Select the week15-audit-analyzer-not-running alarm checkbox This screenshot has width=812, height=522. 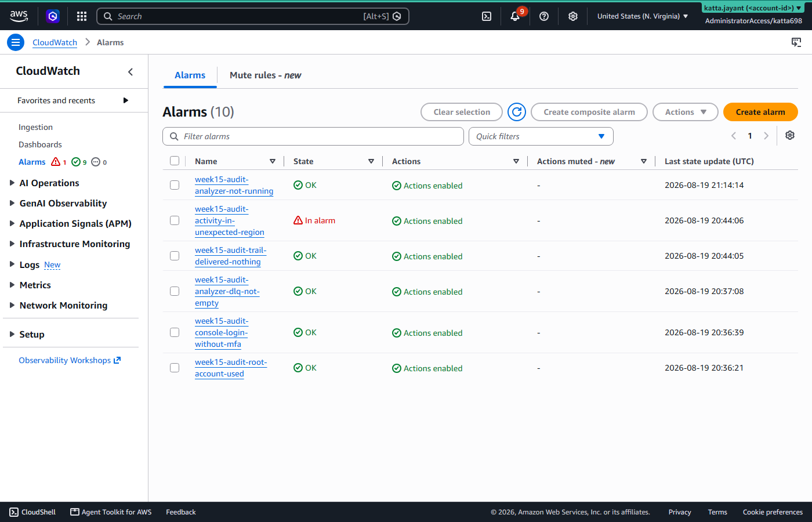(175, 185)
